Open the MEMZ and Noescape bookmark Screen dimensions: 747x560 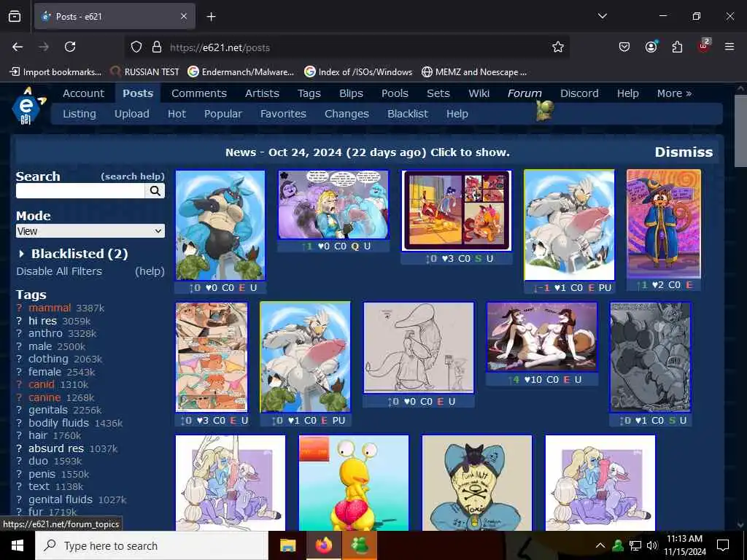click(474, 72)
